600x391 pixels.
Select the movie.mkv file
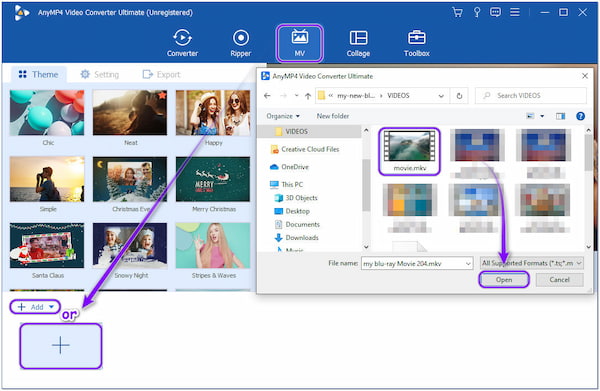pyautogui.click(x=409, y=152)
